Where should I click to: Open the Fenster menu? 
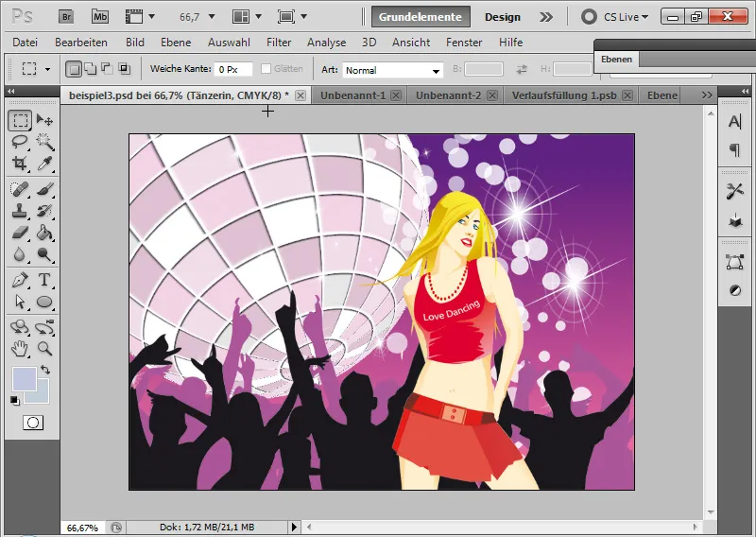coord(464,43)
